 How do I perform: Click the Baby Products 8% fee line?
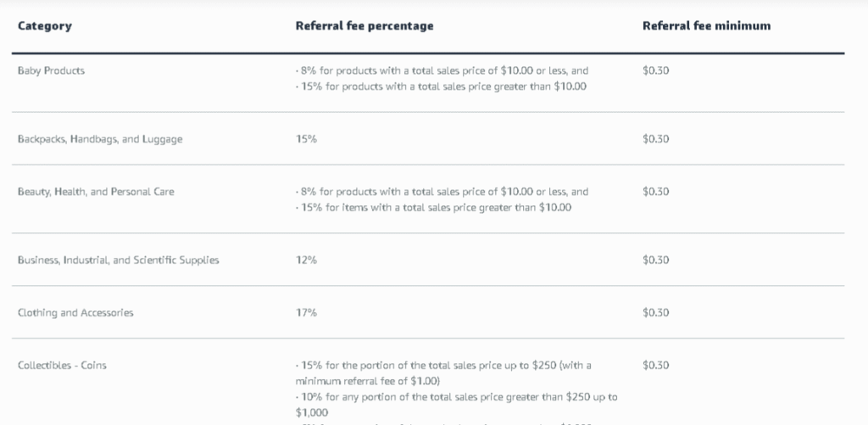441,71
